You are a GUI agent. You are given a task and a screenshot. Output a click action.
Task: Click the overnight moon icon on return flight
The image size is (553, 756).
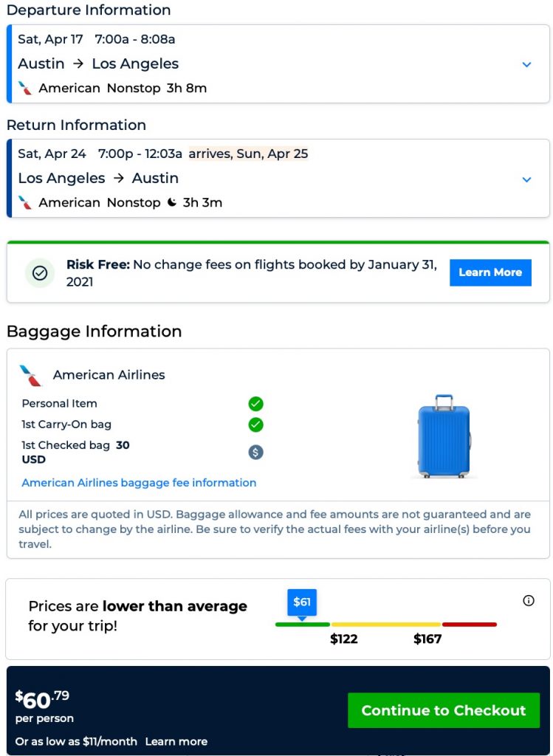pos(172,203)
